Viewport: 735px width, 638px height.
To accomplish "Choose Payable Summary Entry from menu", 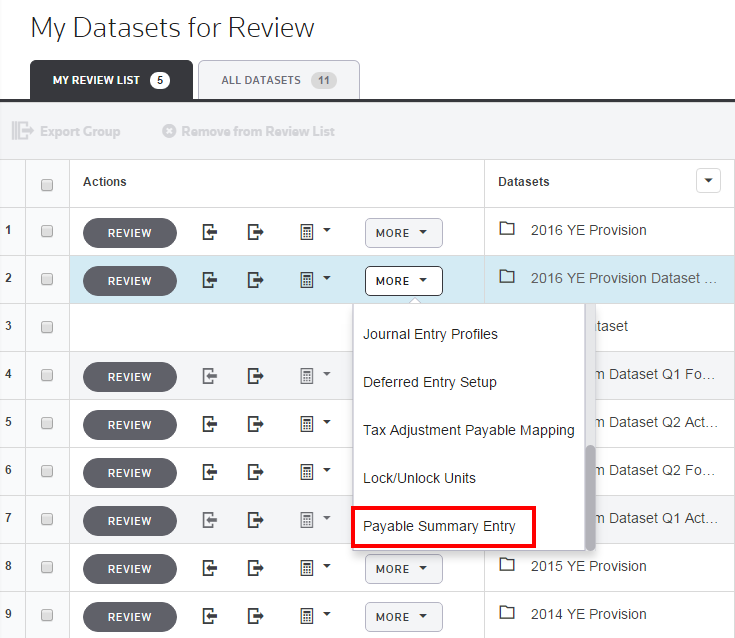I will (x=440, y=526).
